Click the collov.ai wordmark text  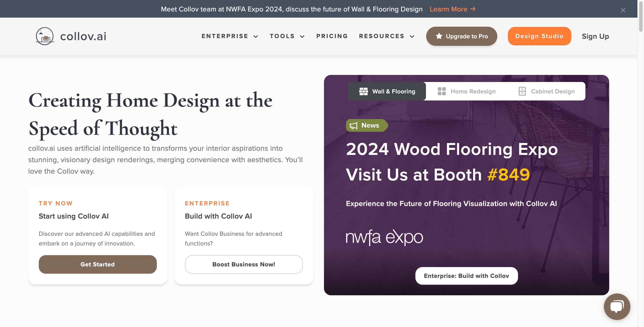click(83, 36)
